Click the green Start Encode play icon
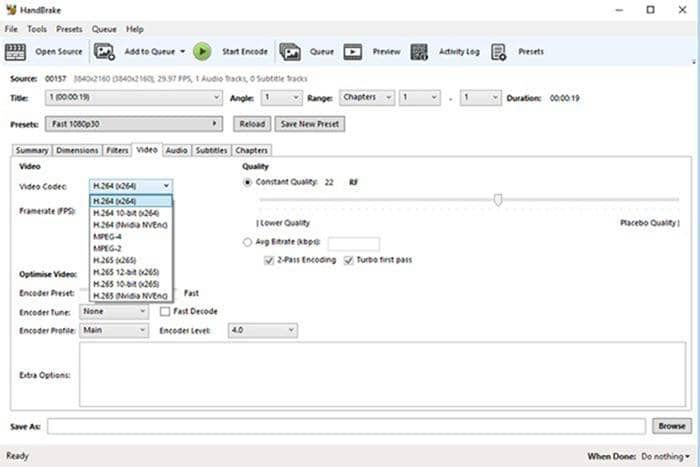This screenshot has width=700, height=467. click(x=202, y=52)
